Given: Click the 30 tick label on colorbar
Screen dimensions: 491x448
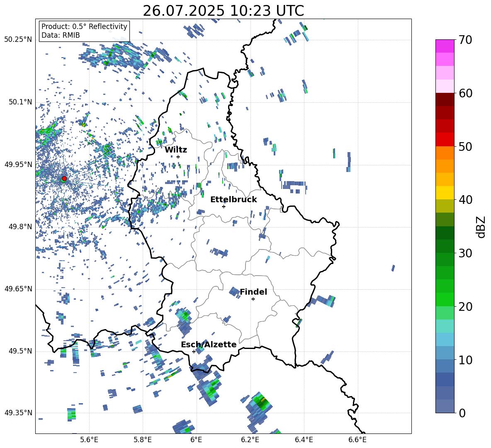Looking at the screenshot, I should click(x=465, y=253).
